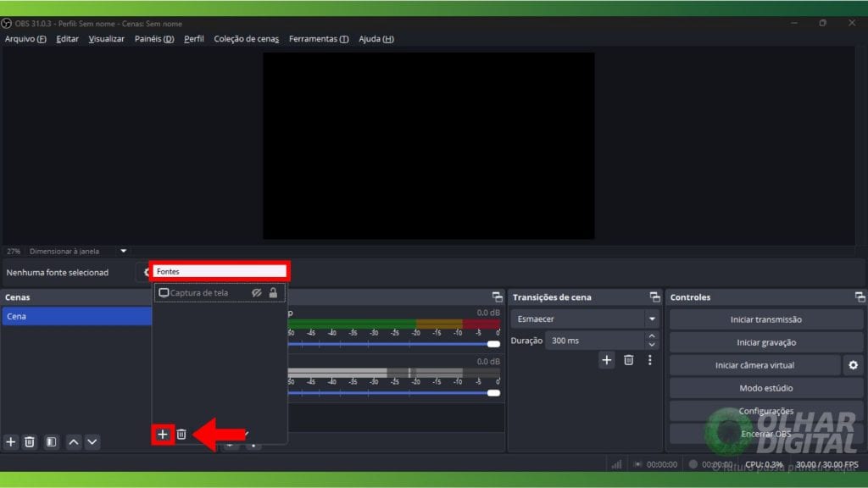Move the scene up with the arrow
Viewport: 868px width, 488px height.
(x=74, y=441)
